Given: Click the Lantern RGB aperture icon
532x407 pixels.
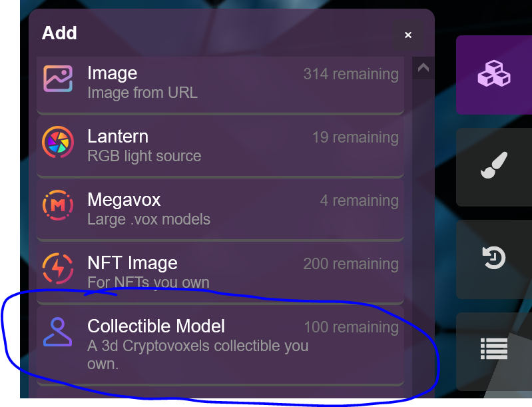Looking at the screenshot, I should (x=58, y=142).
